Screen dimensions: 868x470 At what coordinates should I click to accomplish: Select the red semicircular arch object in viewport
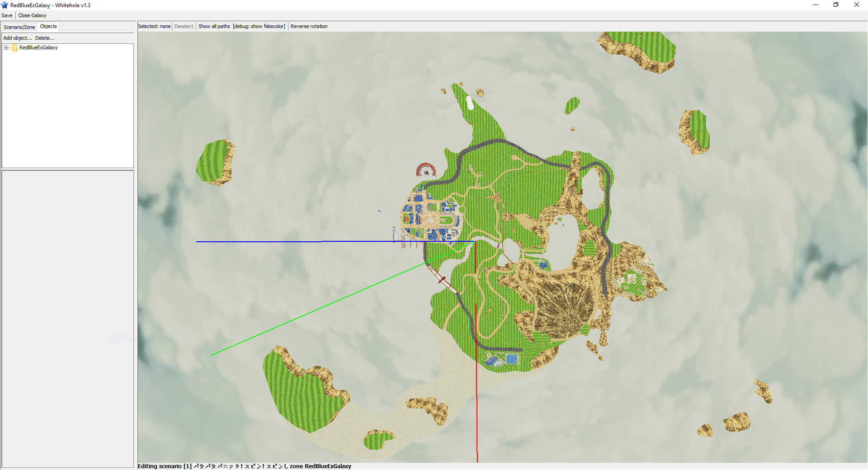[x=425, y=170]
